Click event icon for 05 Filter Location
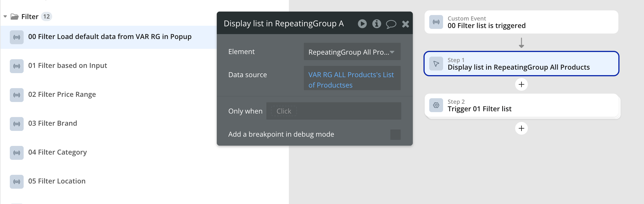The height and width of the screenshot is (204, 644). pyautogui.click(x=17, y=182)
